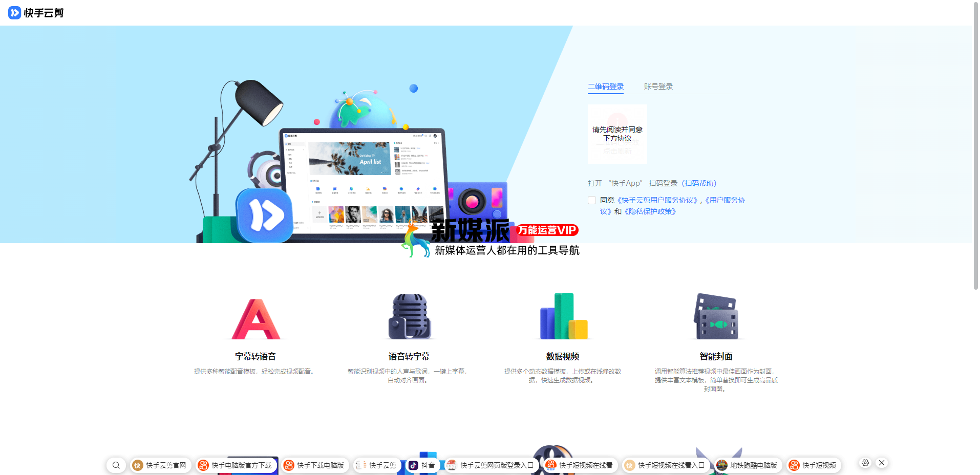Click the 字幕转语音 heading

pos(255,356)
